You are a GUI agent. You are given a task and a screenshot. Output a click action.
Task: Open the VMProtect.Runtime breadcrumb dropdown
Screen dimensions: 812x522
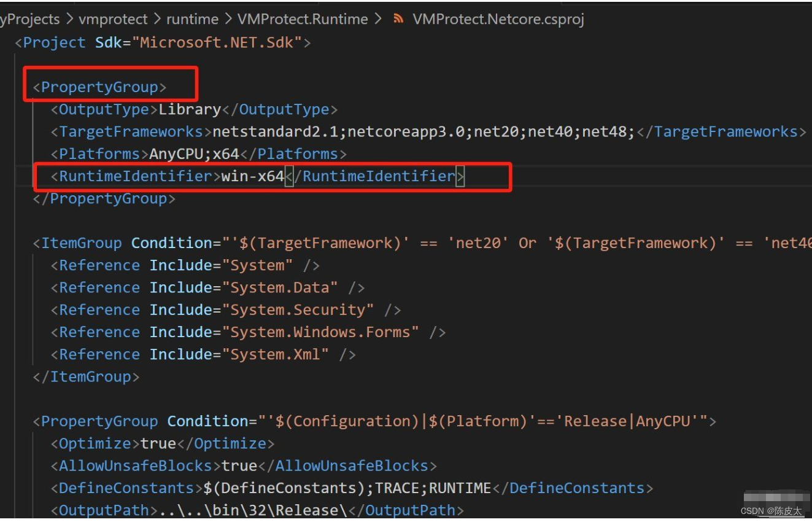point(304,18)
